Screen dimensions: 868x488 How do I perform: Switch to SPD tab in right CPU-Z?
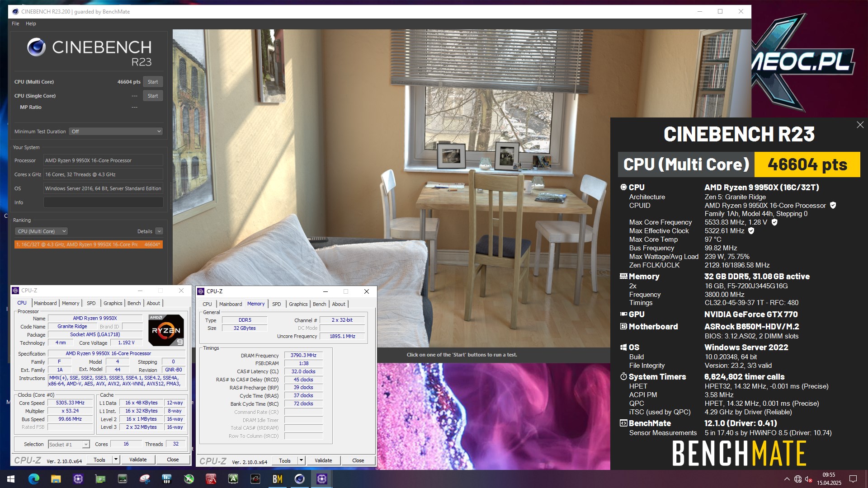277,304
